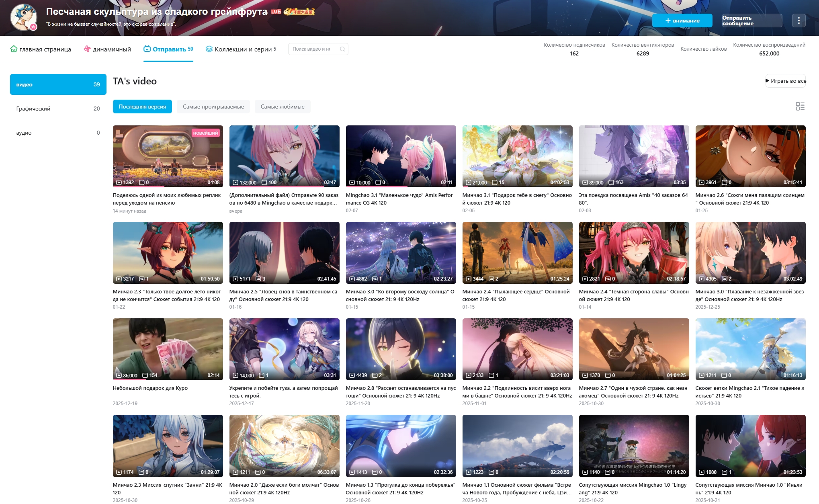Open the Небольшой подарок для Куро thumbnail
This screenshot has width=819, height=504.
[168, 349]
